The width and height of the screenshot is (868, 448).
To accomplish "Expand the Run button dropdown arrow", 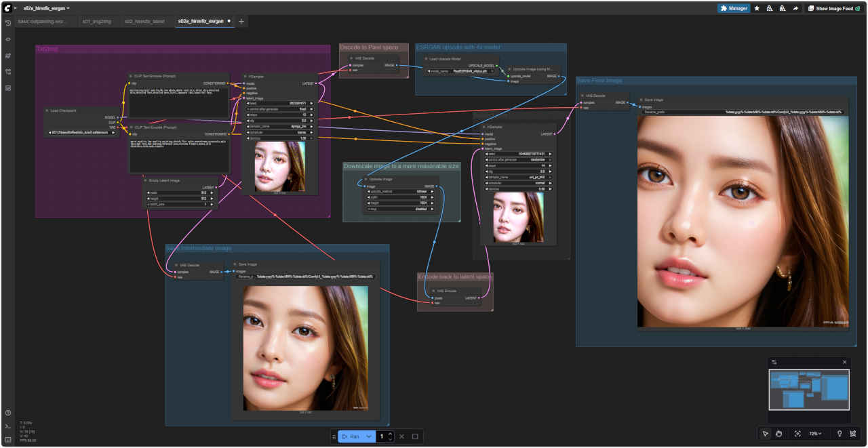I will tap(369, 436).
